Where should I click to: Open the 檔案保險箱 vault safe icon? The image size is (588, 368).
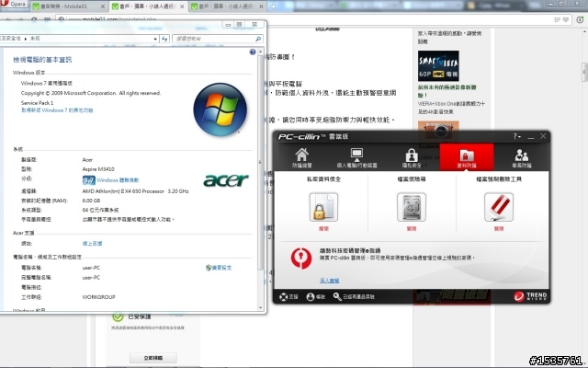[412, 207]
